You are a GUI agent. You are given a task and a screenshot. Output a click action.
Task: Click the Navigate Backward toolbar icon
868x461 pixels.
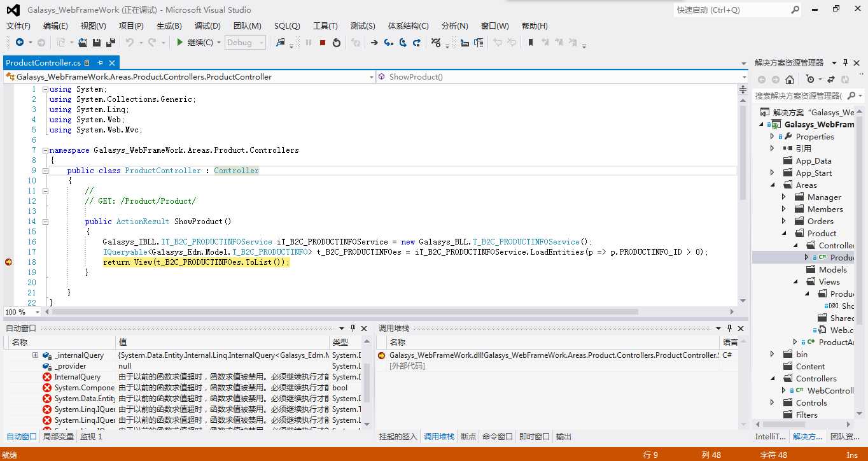click(20, 43)
